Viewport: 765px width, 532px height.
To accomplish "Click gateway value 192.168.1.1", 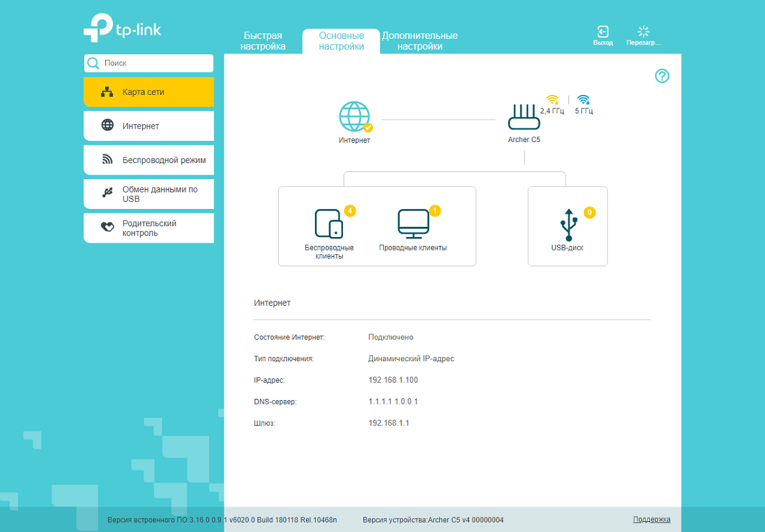I will (x=389, y=423).
